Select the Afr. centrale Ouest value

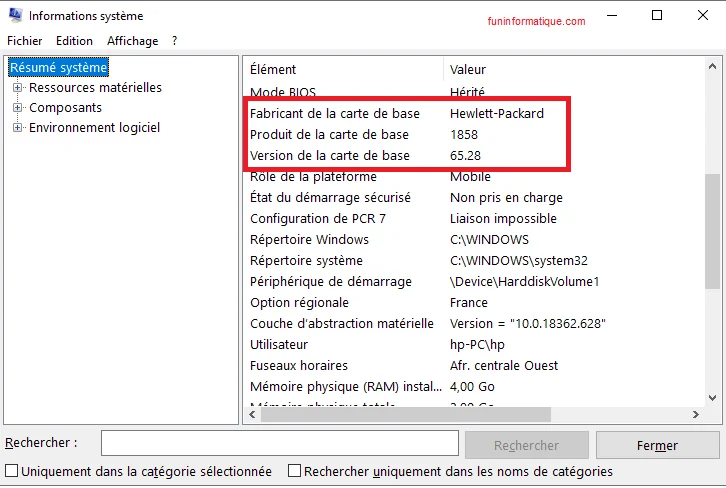coord(504,366)
